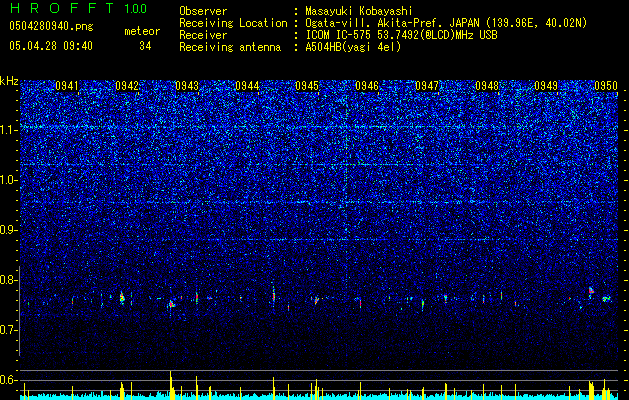Click the 0.7 kHz axis label

[x=8, y=330]
